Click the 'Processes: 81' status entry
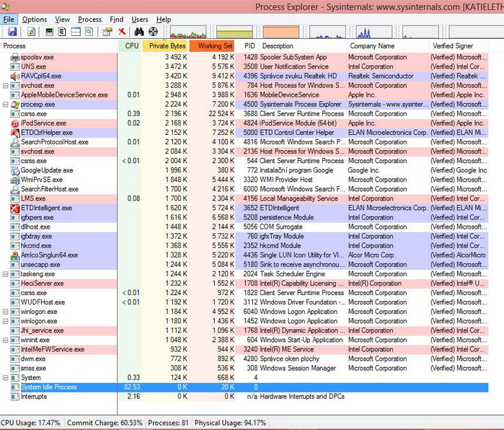Screen dimensions: 504x430 [x=168, y=423]
